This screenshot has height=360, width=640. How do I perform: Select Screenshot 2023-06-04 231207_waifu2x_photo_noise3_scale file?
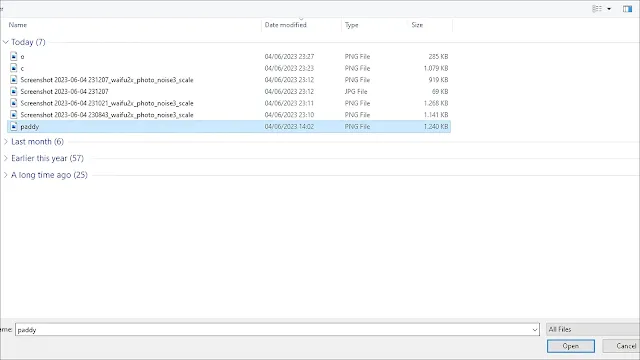click(x=107, y=80)
